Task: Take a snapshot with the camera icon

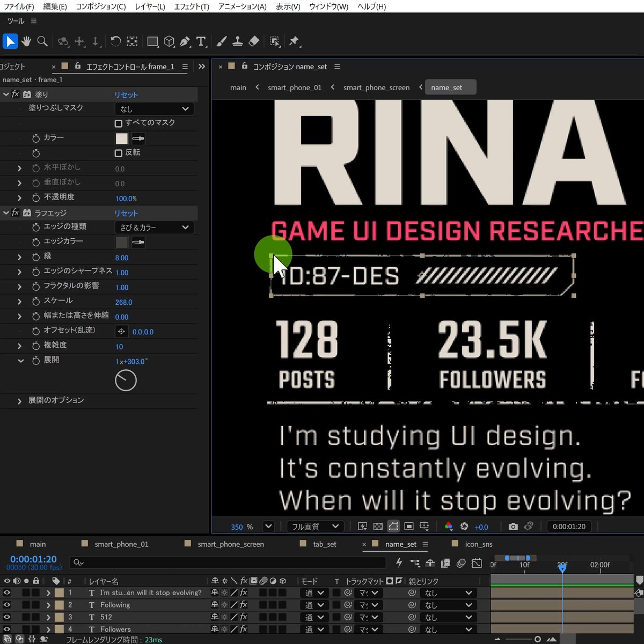Action: (x=513, y=526)
